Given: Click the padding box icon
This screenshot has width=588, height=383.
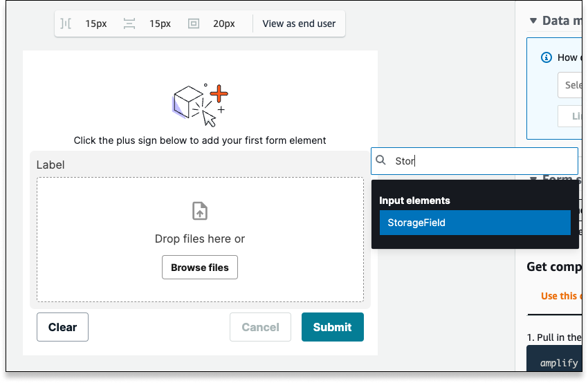Looking at the screenshot, I should click(194, 24).
